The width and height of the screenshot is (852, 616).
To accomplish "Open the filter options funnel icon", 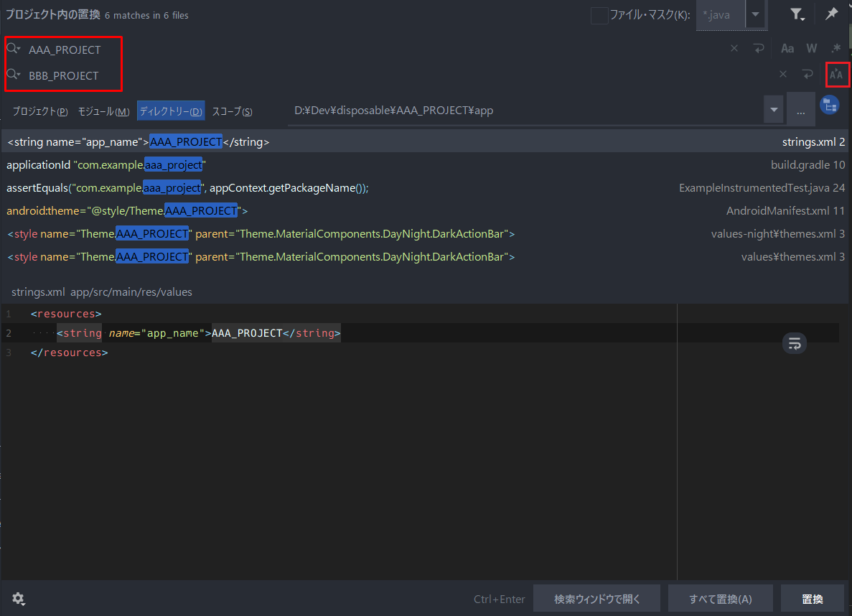I will point(797,14).
